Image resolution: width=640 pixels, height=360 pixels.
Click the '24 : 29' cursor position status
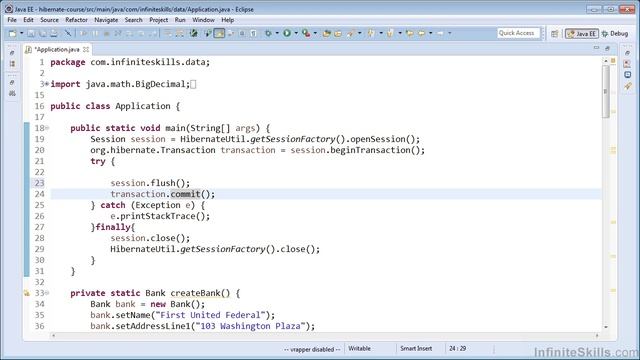pyautogui.click(x=458, y=349)
